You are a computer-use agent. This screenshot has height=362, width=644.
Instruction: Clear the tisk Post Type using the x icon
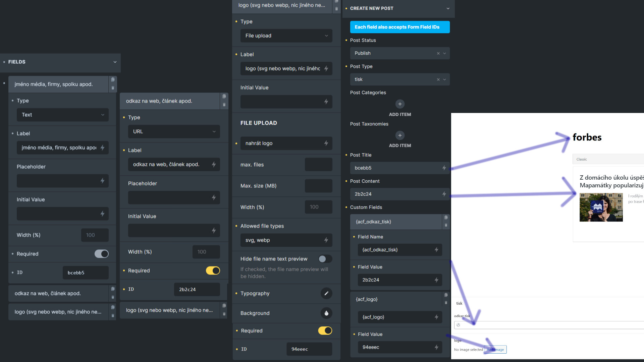click(438, 79)
